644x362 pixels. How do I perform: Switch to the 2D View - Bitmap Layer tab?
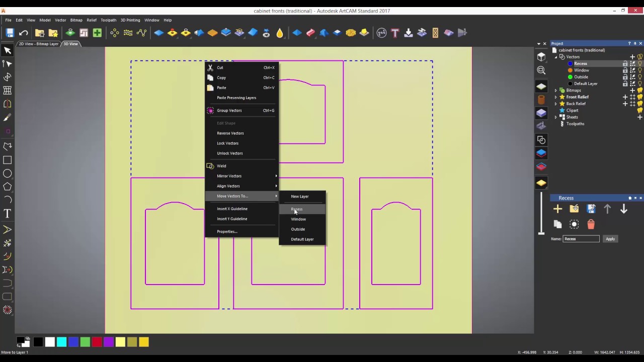39,44
